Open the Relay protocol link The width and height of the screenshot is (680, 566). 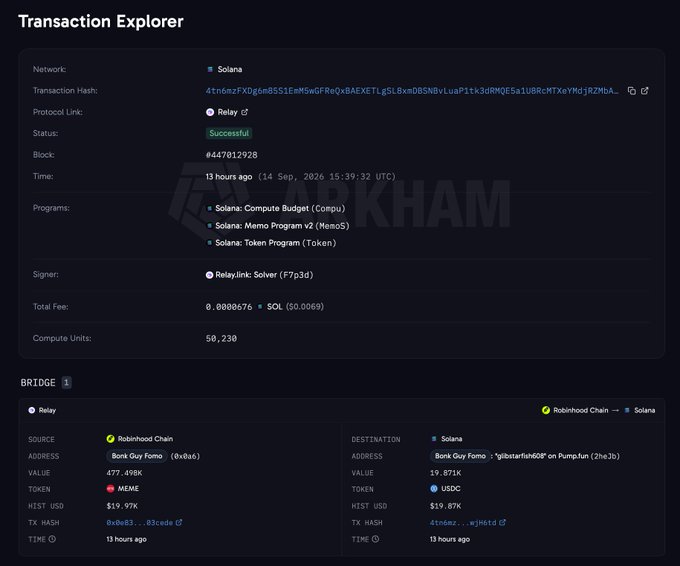point(227,112)
